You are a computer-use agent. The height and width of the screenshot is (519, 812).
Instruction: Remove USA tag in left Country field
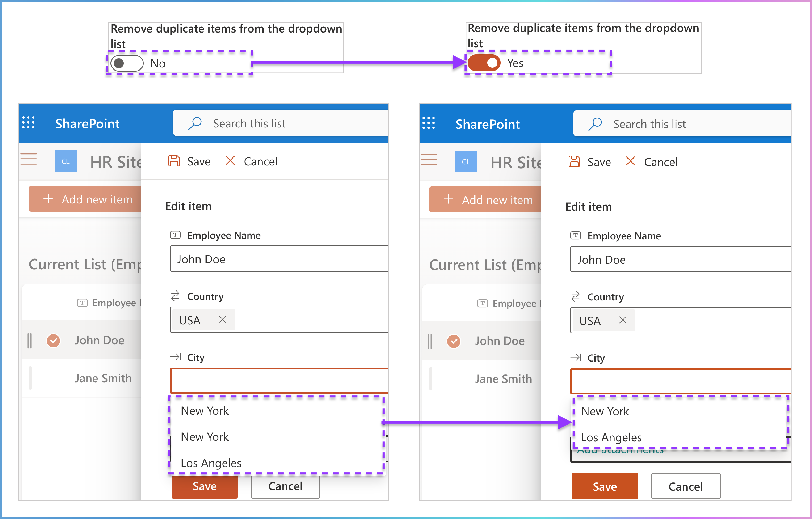click(223, 319)
